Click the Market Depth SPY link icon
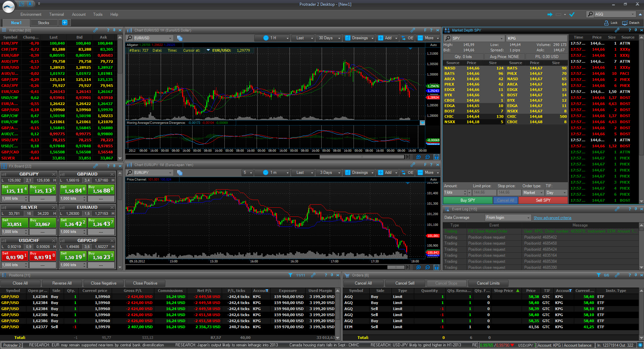The width and height of the screenshot is (644, 349). click(617, 30)
